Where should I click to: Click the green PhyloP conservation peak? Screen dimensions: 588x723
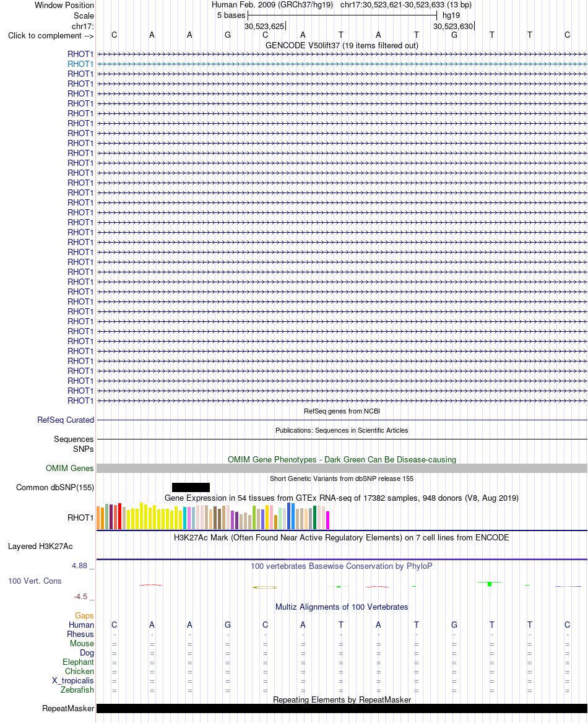490,584
